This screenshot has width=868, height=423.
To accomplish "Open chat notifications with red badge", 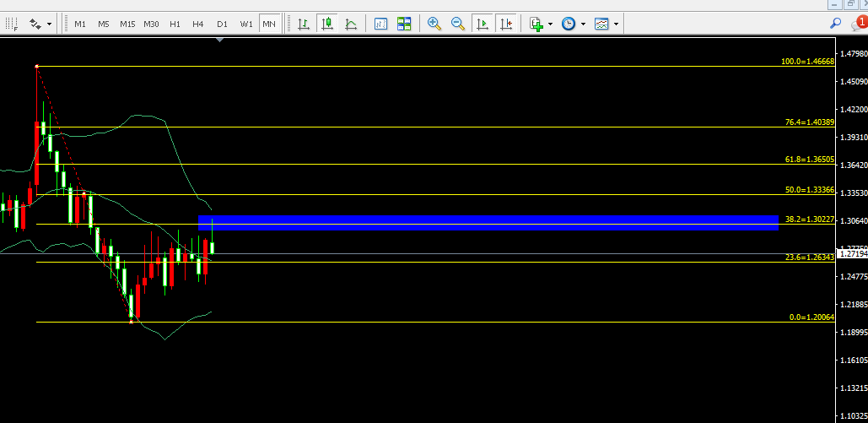I will pyautogui.click(x=856, y=23).
